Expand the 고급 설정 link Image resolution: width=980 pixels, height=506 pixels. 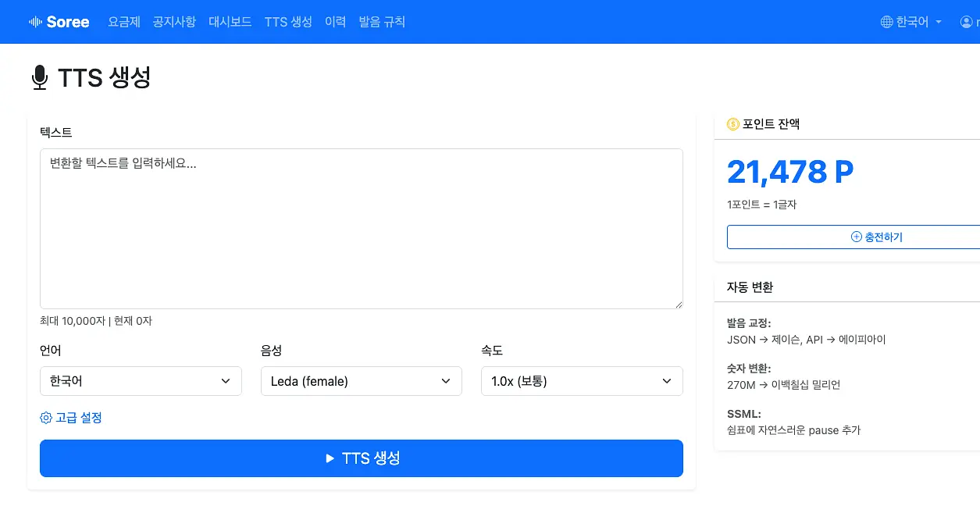71,418
